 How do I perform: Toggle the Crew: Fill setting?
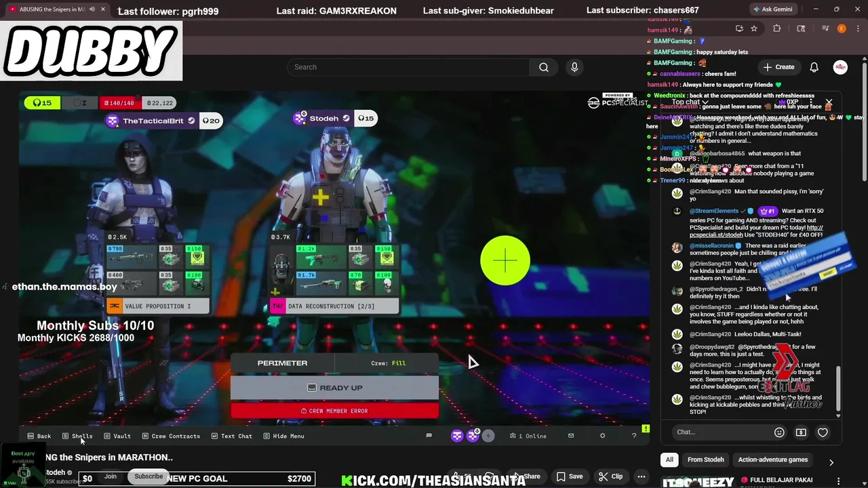pyautogui.click(x=388, y=363)
